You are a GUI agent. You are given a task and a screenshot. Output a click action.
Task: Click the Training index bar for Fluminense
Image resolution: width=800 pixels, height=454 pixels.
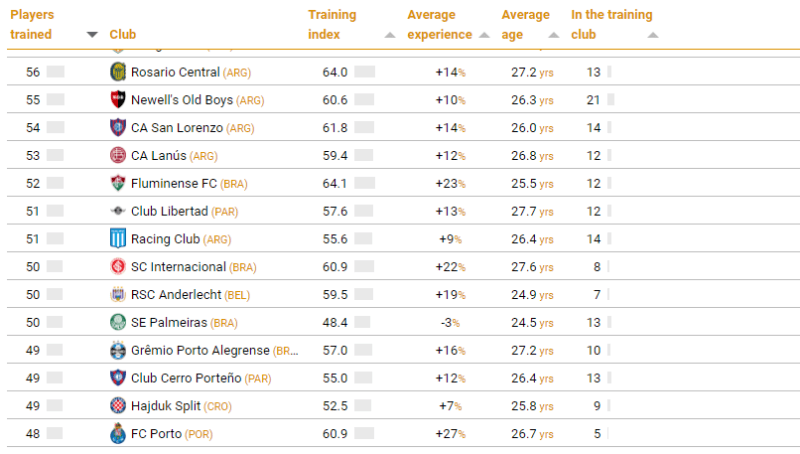click(x=364, y=183)
